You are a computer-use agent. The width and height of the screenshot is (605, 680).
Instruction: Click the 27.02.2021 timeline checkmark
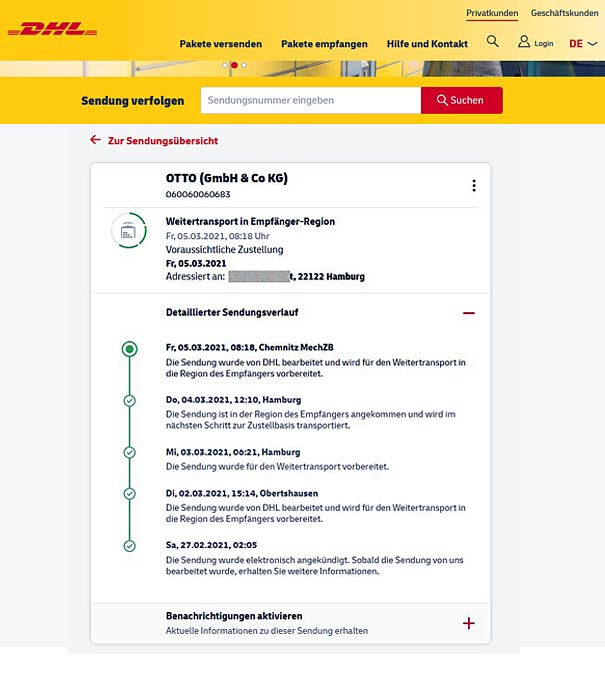coord(129,546)
